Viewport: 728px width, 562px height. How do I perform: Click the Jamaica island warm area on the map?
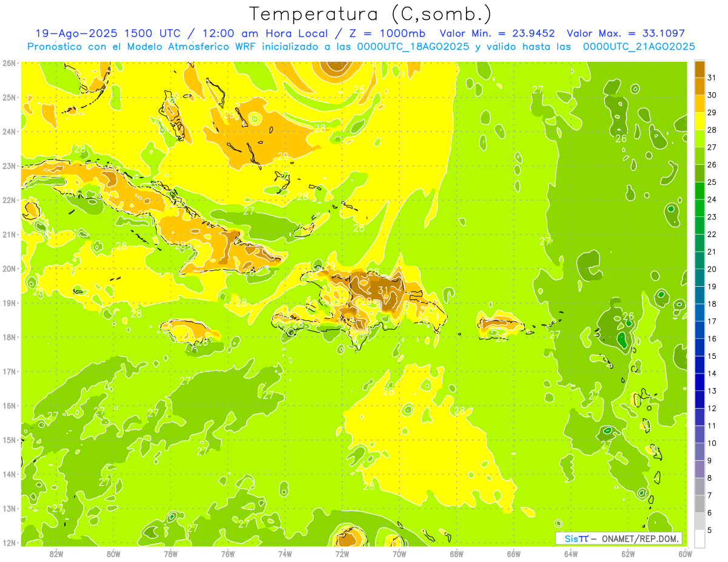[189, 331]
